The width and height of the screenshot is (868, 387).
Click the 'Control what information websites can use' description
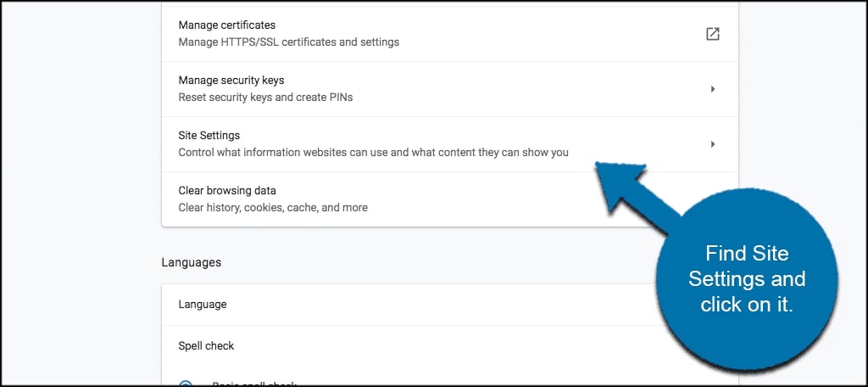click(x=373, y=152)
